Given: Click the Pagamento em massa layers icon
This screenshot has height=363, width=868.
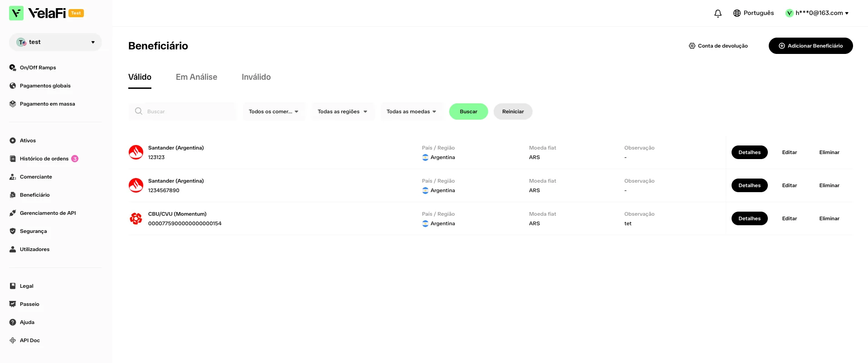Looking at the screenshot, I should click(x=13, y=104).
